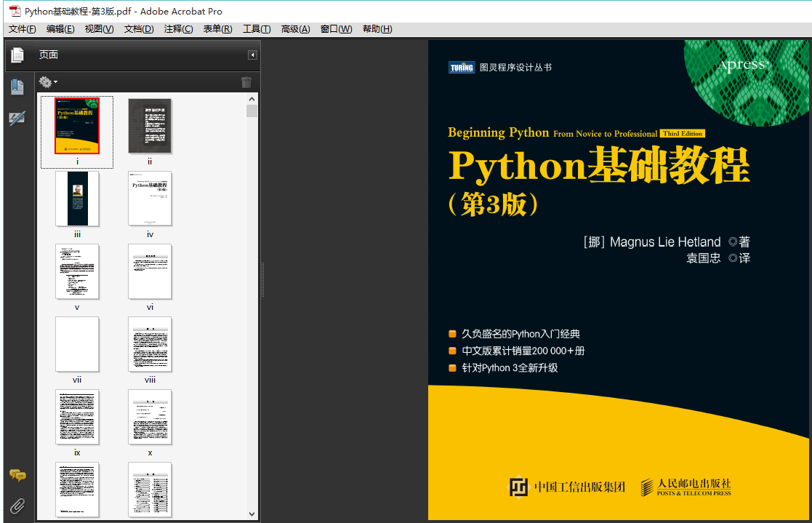
Task: Click the '人民邮电出版社' publisher logo
Action: point(686,487)
